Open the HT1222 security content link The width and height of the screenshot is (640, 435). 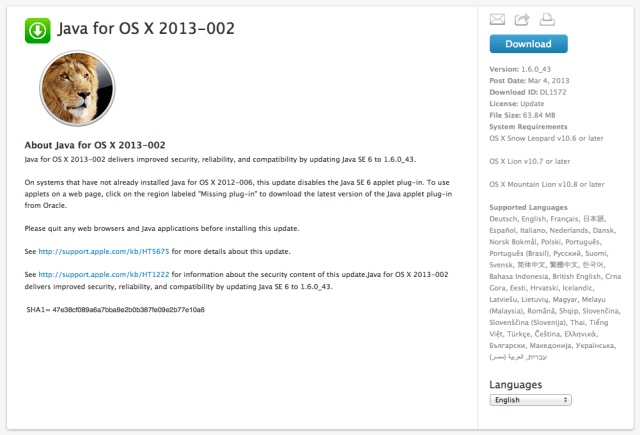tap(104, 275)
